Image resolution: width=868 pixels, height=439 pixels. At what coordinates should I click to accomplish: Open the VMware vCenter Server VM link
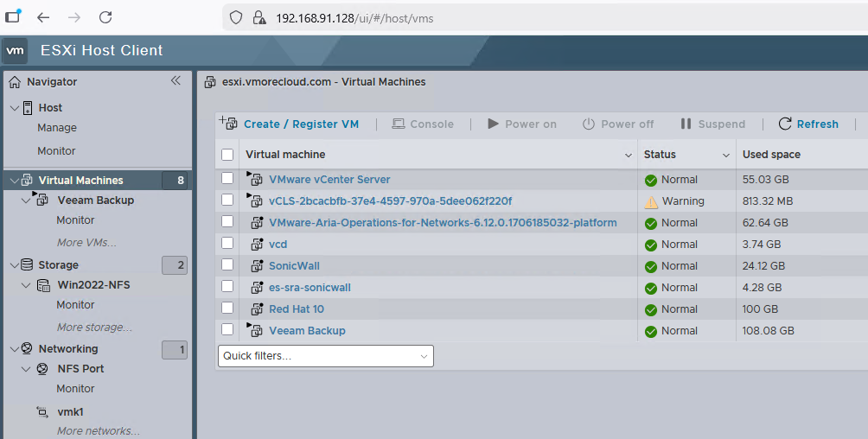pos(329,180)
